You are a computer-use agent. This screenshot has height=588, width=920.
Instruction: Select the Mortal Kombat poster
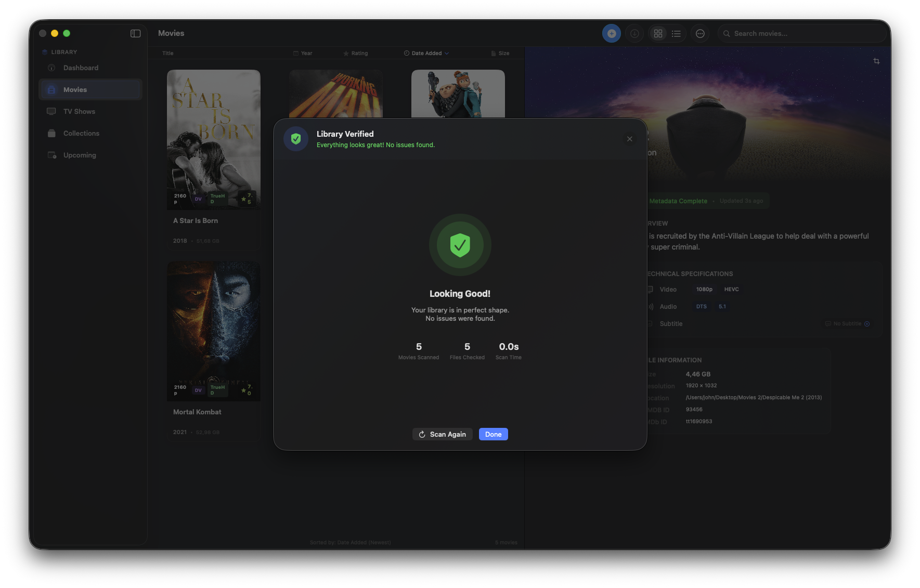[213, 331]
